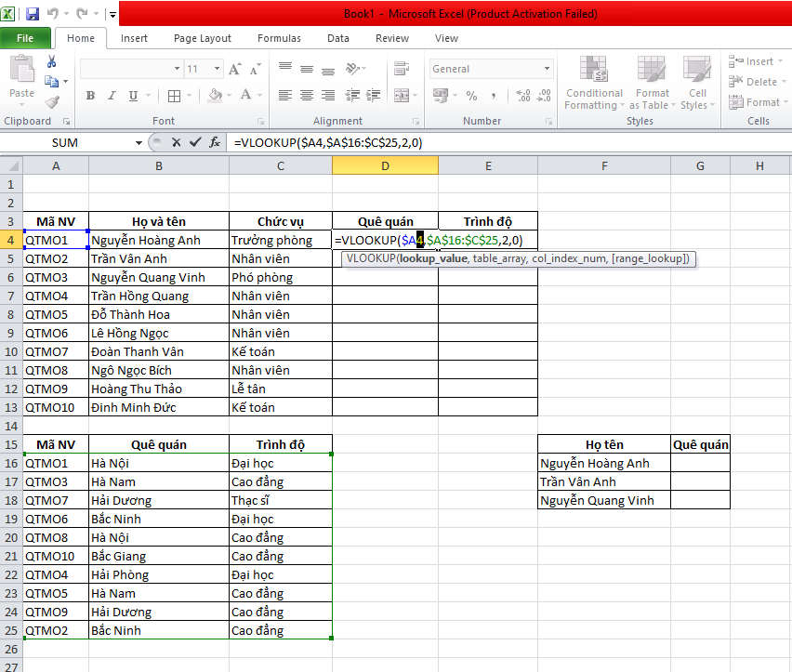Viewport: 792px width, 672px height.
Task: Cancel the formula entry with X icon
Action: tap(176, 143)
